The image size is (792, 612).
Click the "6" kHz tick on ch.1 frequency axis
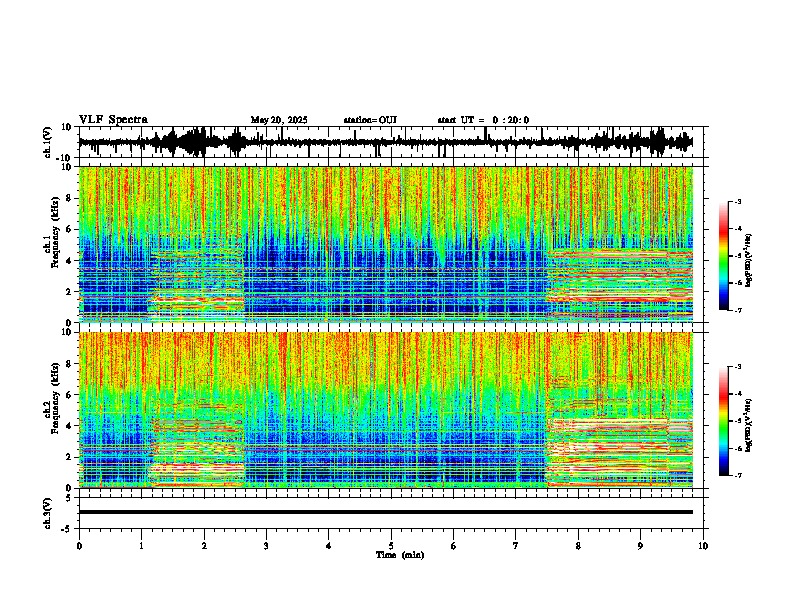coord(70,230)
